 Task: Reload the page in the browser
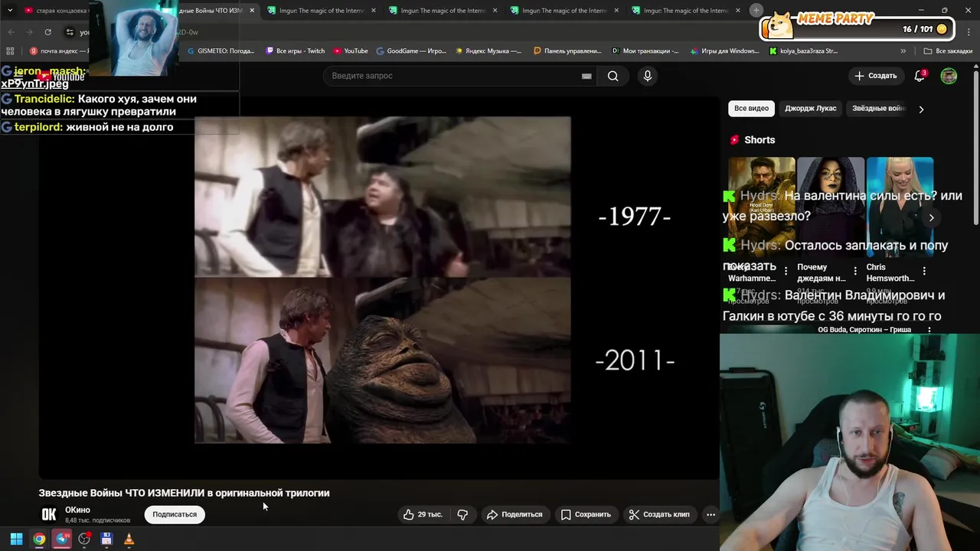[47, 32]
